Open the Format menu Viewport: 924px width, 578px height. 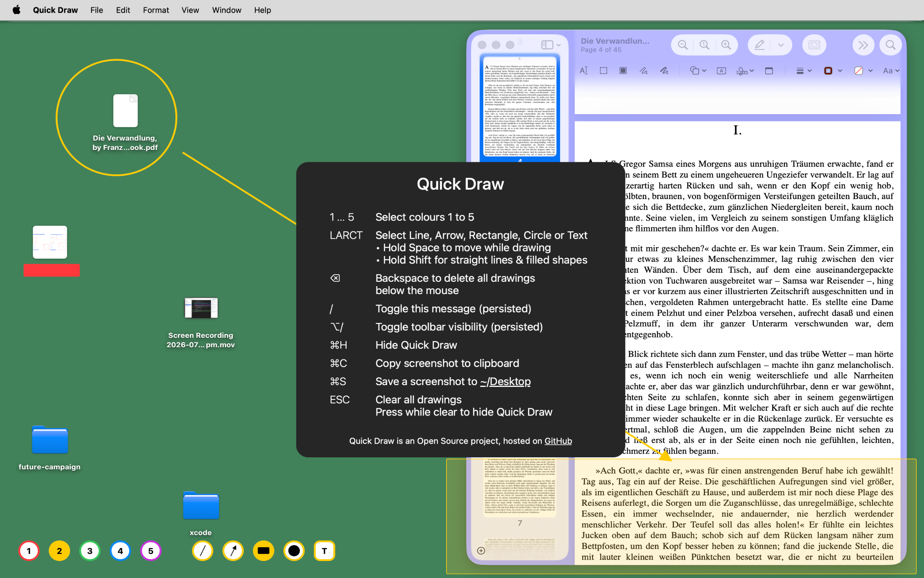point(156,10)
